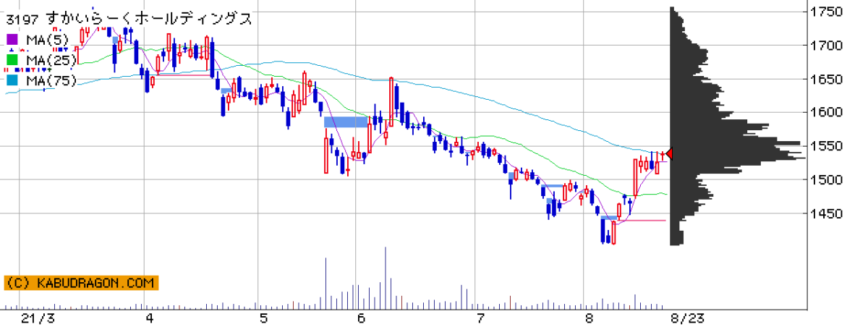Click the month 5 date axis label
This screenshot has width=868, height=327.
263,318
